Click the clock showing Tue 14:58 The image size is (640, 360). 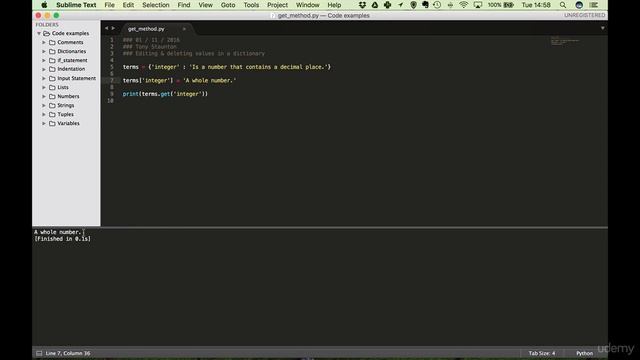[x=536, y=5]
